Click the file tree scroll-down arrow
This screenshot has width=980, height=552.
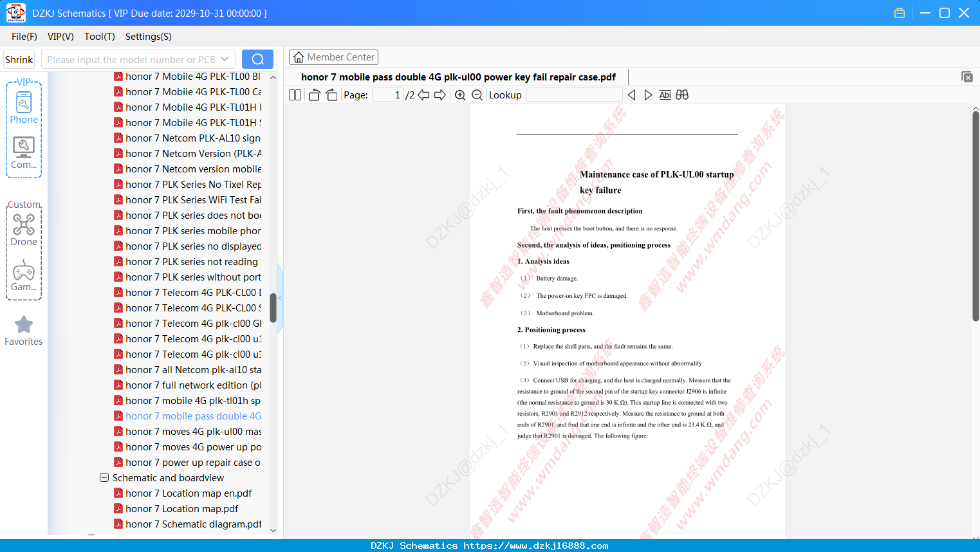(273, 531)
